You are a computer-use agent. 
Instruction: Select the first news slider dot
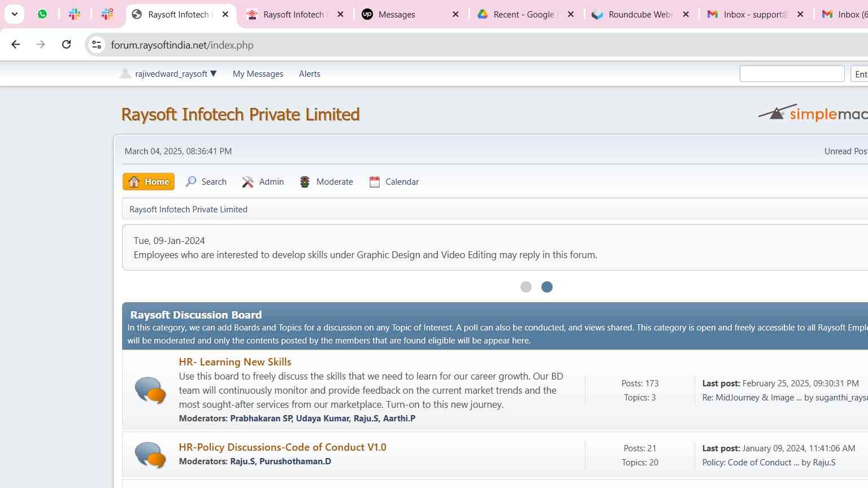pos(526,287)
